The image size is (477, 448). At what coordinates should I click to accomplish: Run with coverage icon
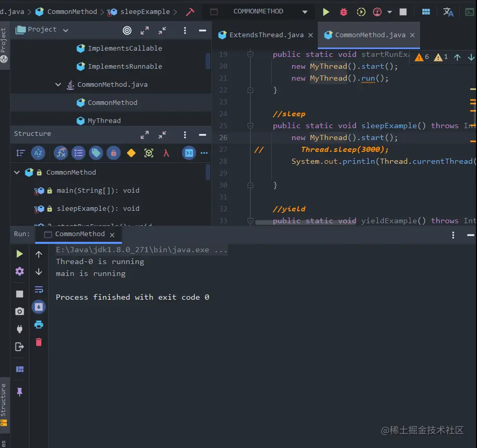coord(361,12)
